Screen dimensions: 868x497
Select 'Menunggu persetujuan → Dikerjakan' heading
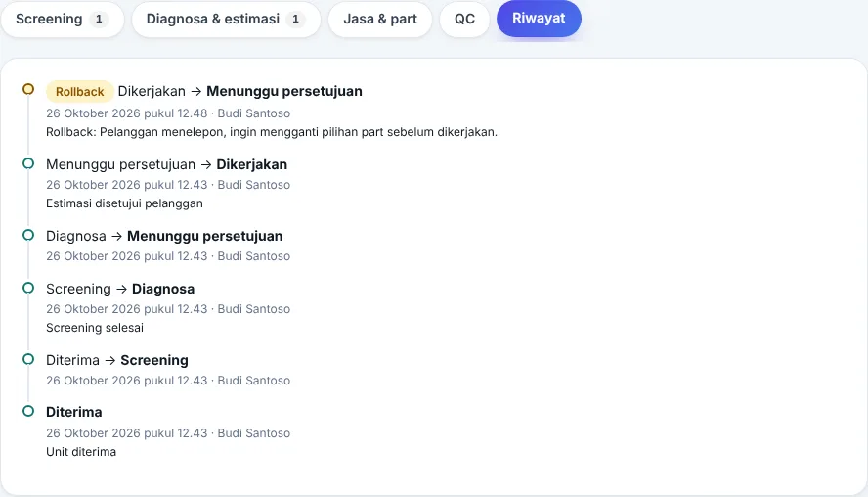pyautogui.click(x=166, y=164)
